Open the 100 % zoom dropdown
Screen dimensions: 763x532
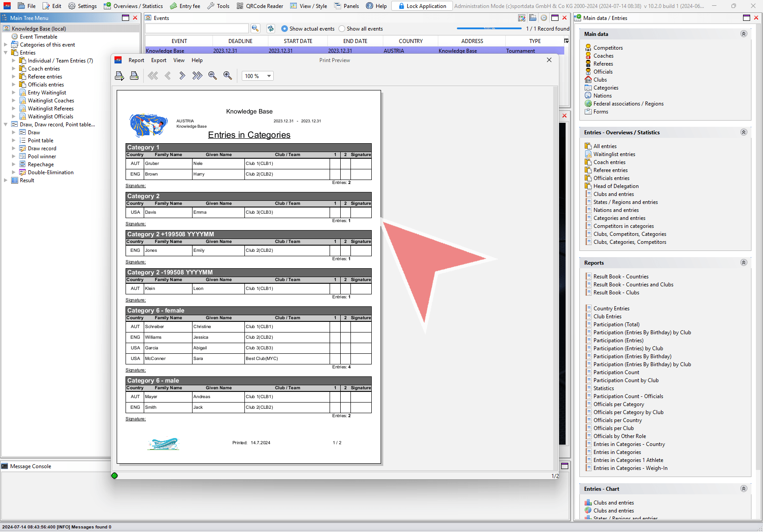pyautogui.click(x=257, y=76)
